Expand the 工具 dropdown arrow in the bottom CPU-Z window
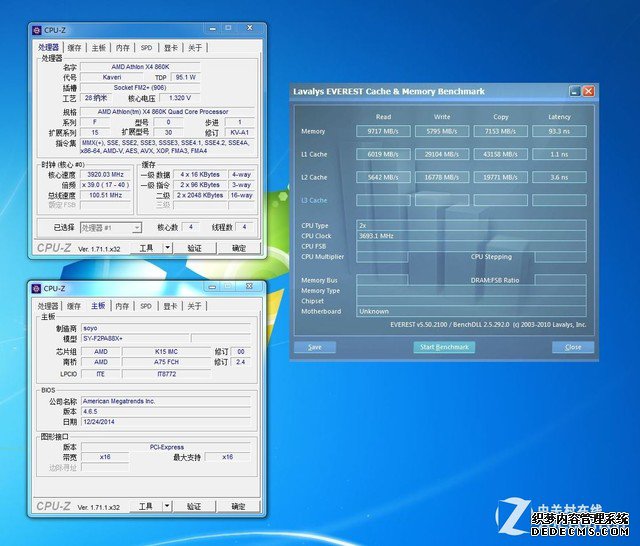 click(167, 506)
